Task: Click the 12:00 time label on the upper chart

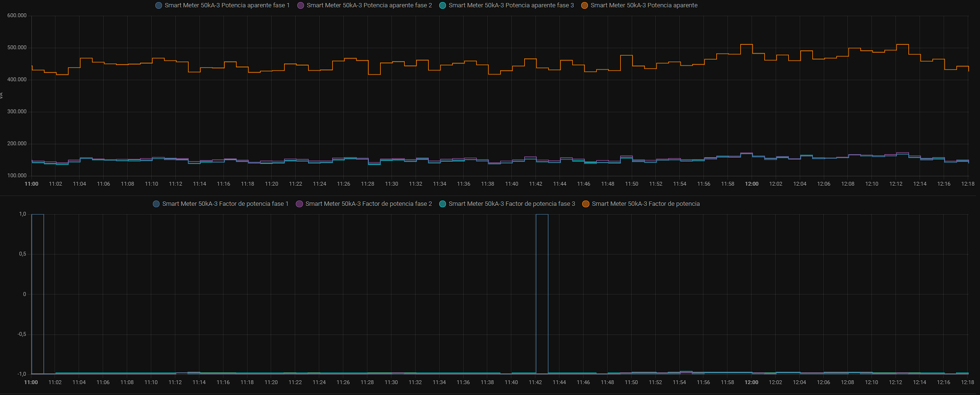Action: pos(752,184)
